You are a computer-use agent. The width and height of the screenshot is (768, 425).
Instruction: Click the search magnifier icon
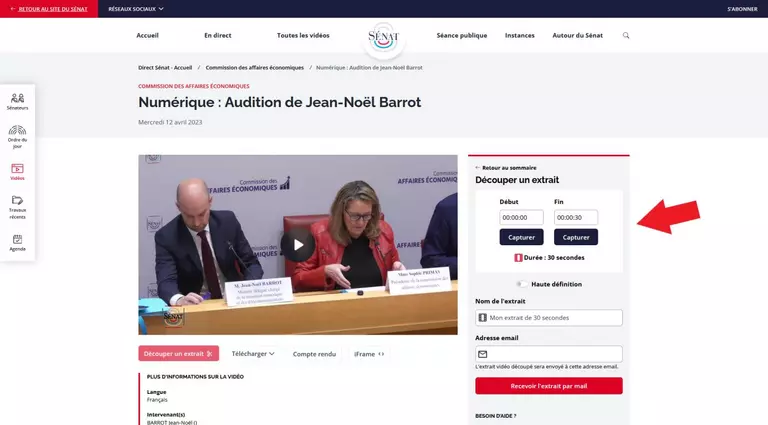click(x=626, y=35)
